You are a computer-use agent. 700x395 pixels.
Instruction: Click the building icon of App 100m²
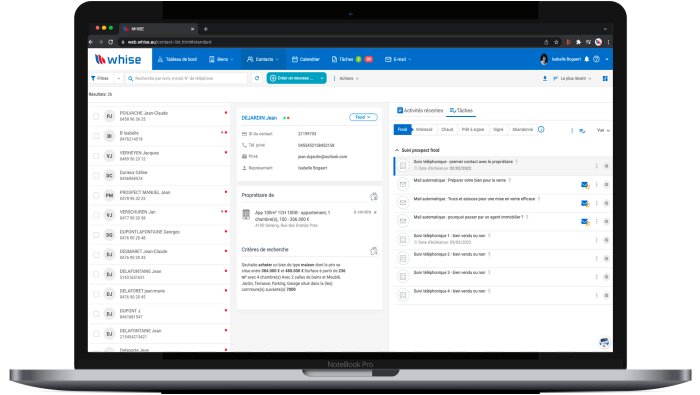pyautogui.click(x=246, y=214)
